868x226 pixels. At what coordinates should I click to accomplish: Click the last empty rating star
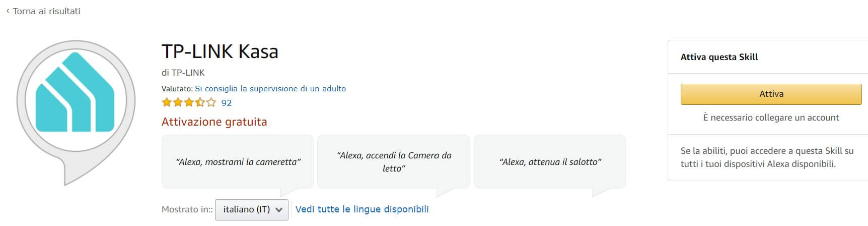[x=211, y=103]
